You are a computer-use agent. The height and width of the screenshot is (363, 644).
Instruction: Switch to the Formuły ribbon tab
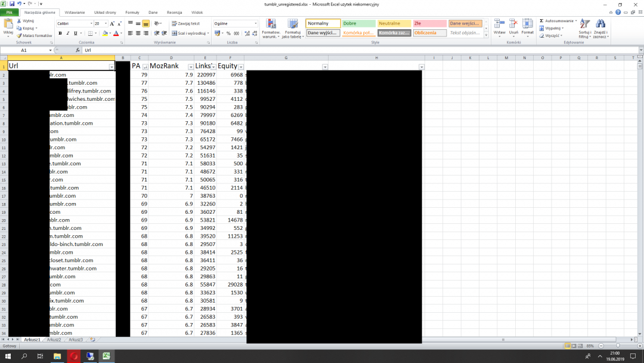[132, 12]
